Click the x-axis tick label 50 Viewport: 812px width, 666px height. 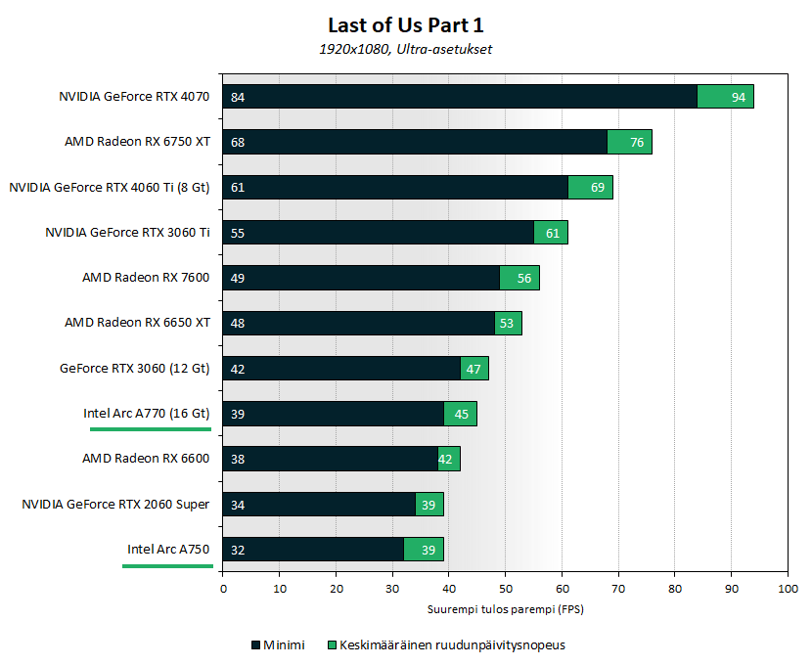point(506,589)
